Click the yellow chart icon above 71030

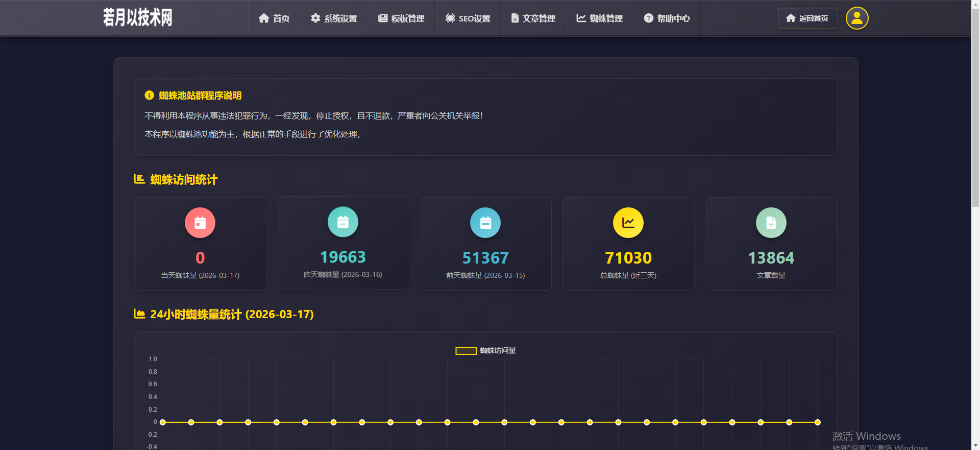coord(628,223)
